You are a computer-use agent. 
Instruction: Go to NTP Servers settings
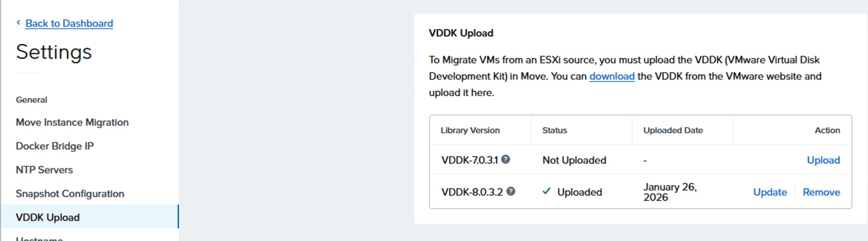pyautogui.click(x=44, y=170)
